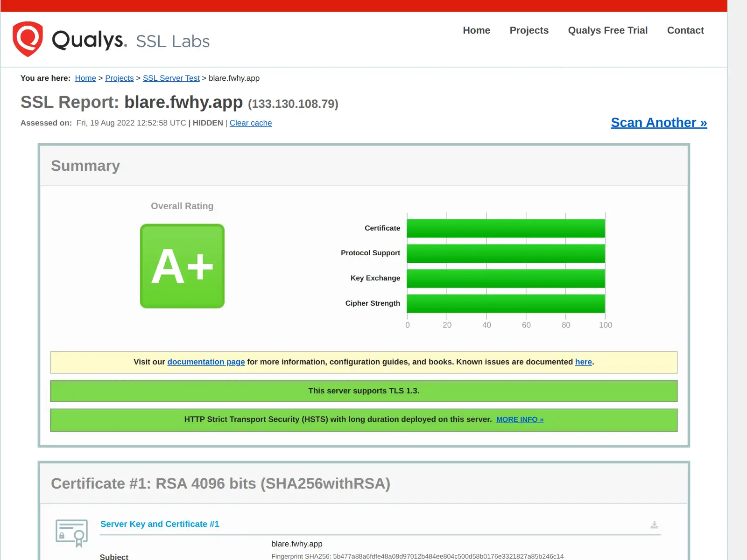Go to Home breadcrumb link
The height and width of the screenshot is (560, 747).
[85, 78]
